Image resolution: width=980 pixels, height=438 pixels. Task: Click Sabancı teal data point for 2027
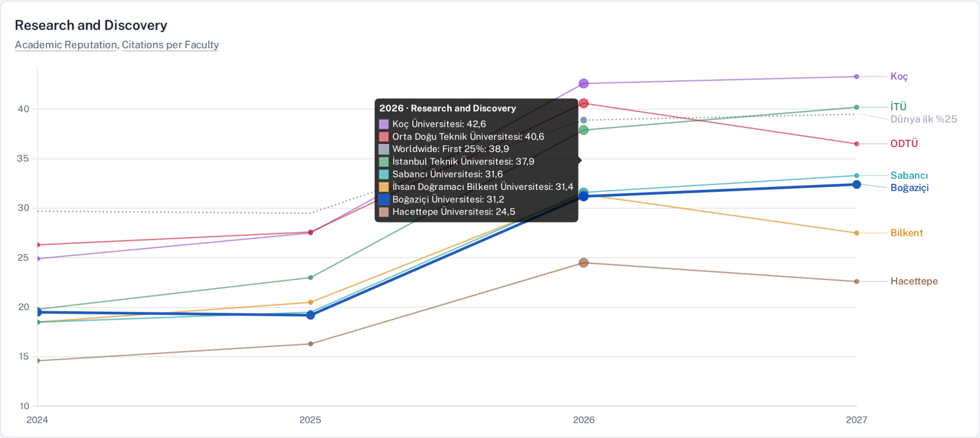[x=856, y=176]
